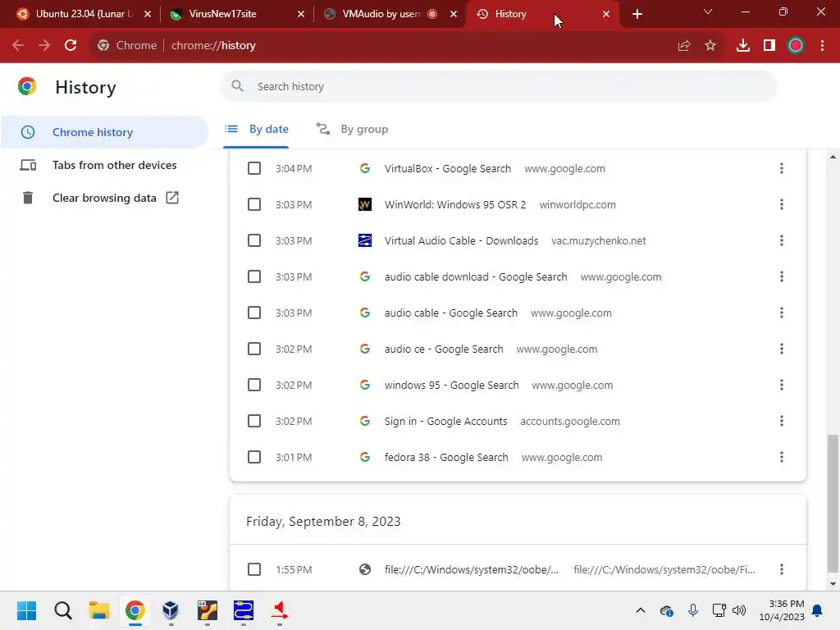Toggle the side panel icon

coord(769,46)
